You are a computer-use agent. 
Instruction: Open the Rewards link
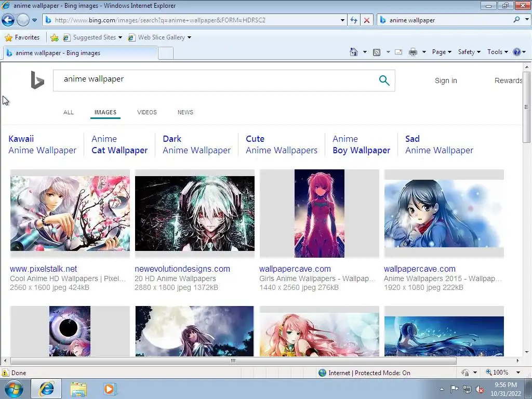(508, 81)
